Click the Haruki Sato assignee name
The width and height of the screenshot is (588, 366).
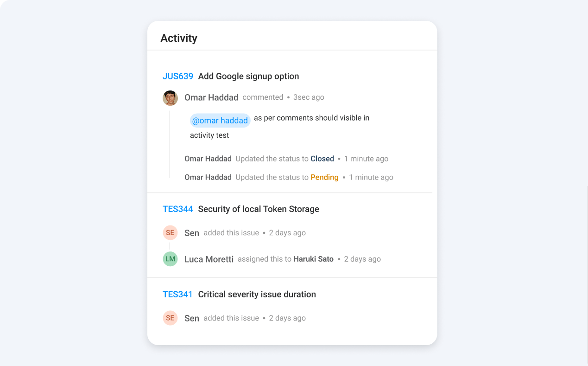coord(313,259)
